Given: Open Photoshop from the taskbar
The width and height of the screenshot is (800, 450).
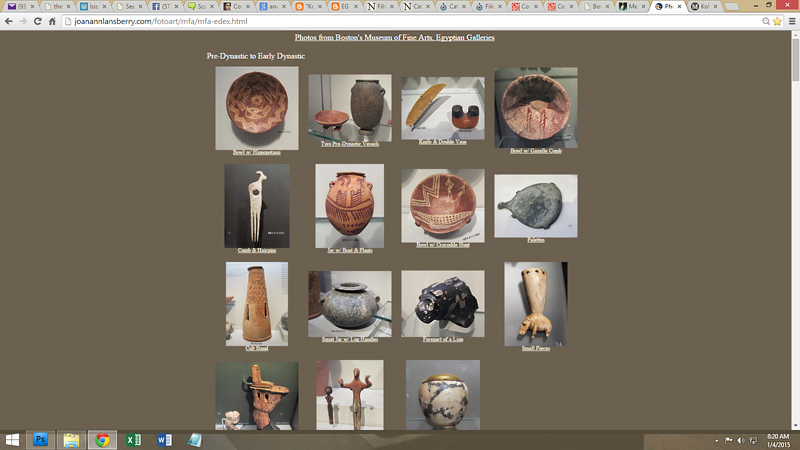Looking at the screenshot, I should coord(41,439).
